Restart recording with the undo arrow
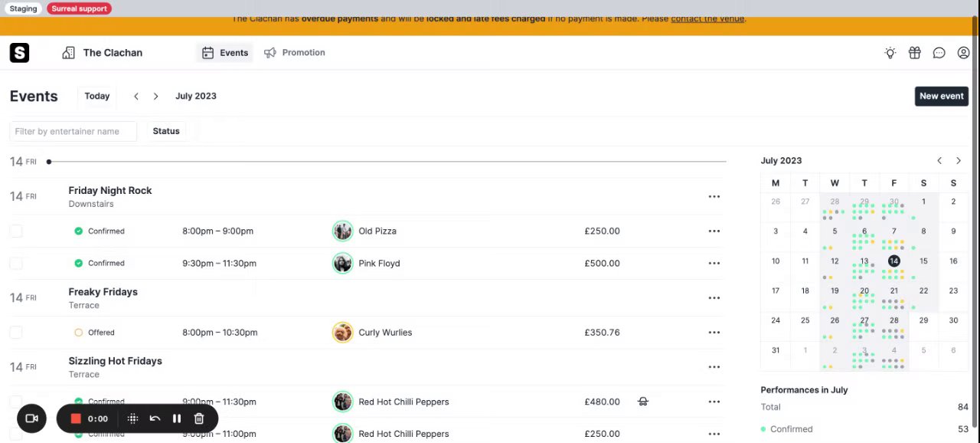Screen dimensions: 980x443 (x=155, y=418)
